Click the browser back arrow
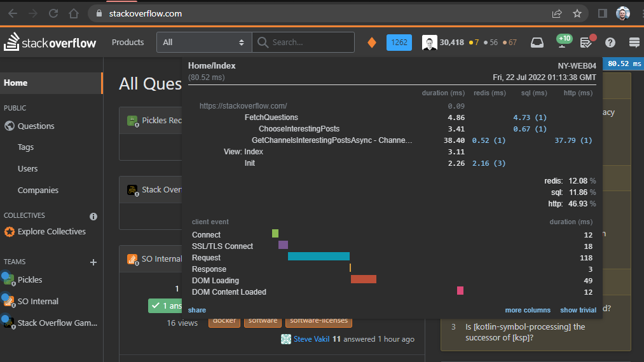This screenshot has height=362, width=644. point(13,13)
